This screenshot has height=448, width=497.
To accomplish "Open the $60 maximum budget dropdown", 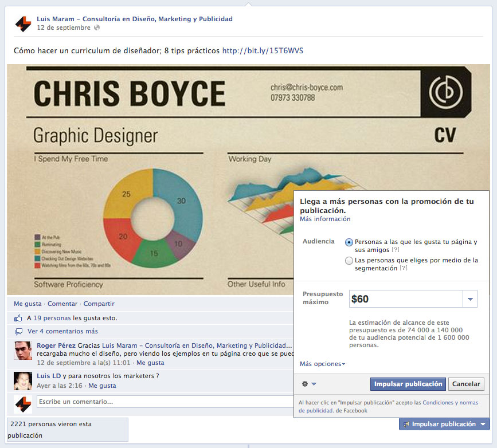I will pyautogui.click(x=469, y=298).
